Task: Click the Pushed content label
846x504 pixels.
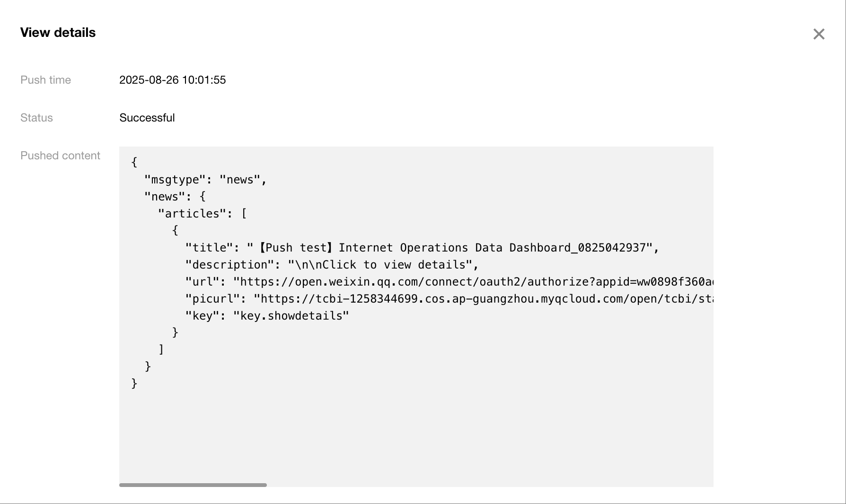Action: tap(60, 156)
